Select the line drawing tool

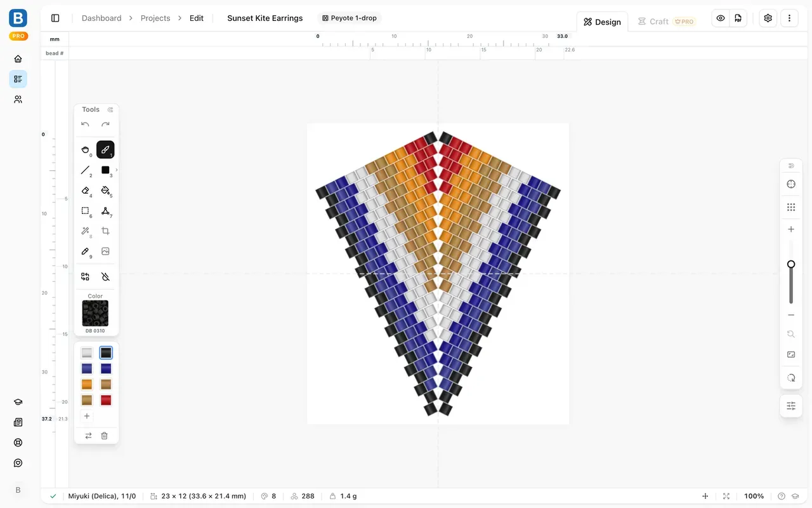pos(86,170)
